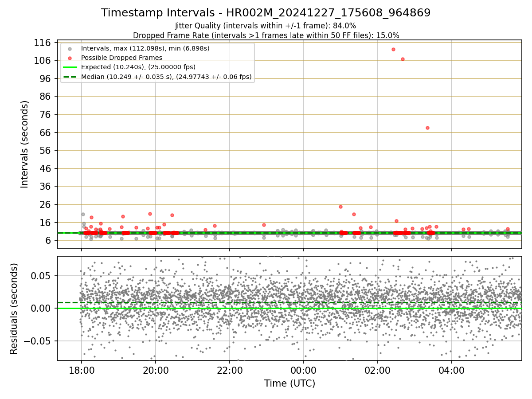This screenshot has height=399, width=532.
Task: Click the y-axis tick label 16
Action: pos(44,223)
